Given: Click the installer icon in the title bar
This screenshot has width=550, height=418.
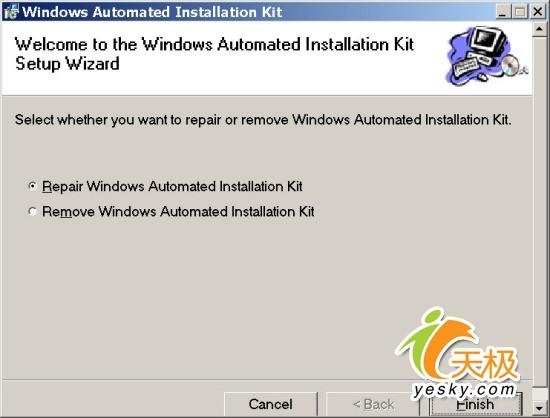Looking at the screenshot, I should pos(11,12).
